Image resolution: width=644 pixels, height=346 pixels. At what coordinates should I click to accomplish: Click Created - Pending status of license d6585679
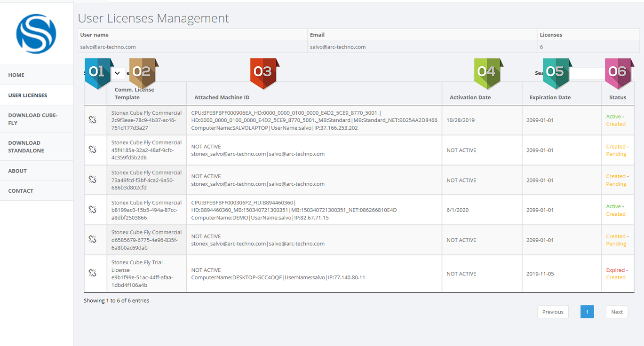[x=617, y=240]
